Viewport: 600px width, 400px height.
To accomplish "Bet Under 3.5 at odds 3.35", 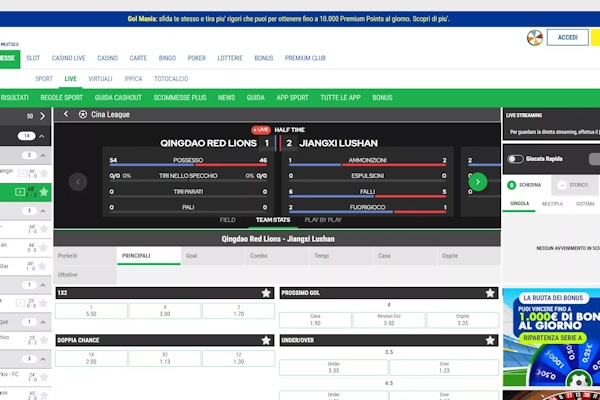I will pos(334,367).
